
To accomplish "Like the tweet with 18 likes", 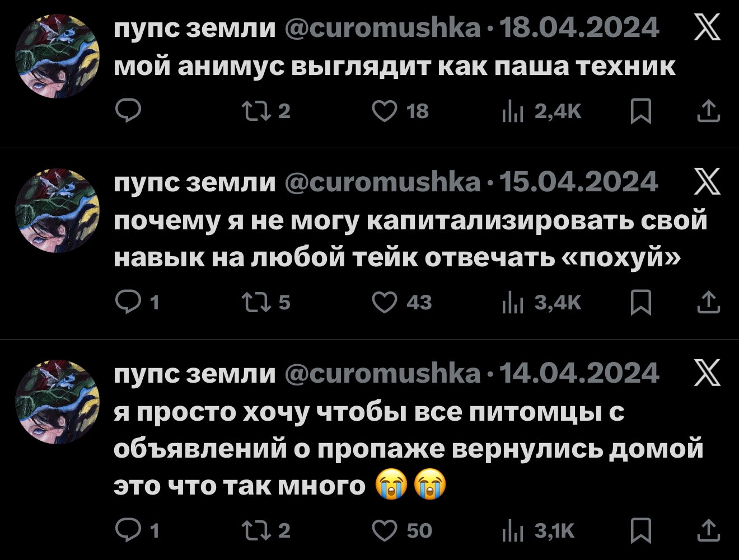I will click(x=385, y=111).
